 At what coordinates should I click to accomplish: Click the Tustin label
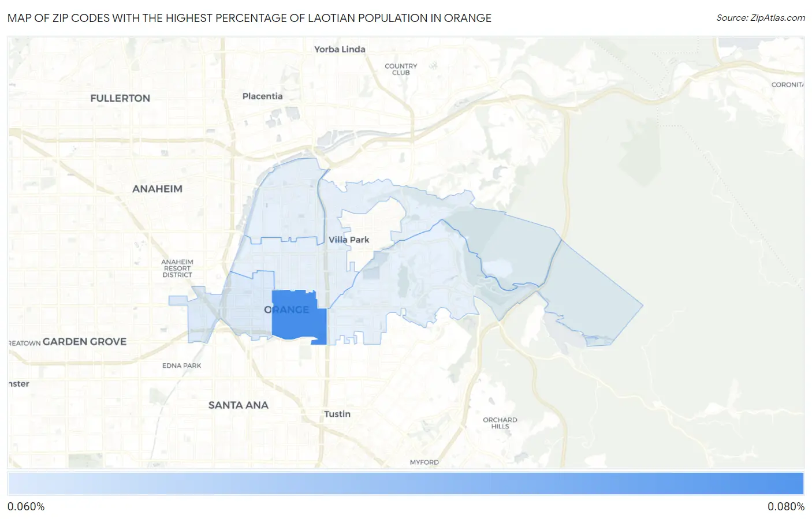[337, 414]
